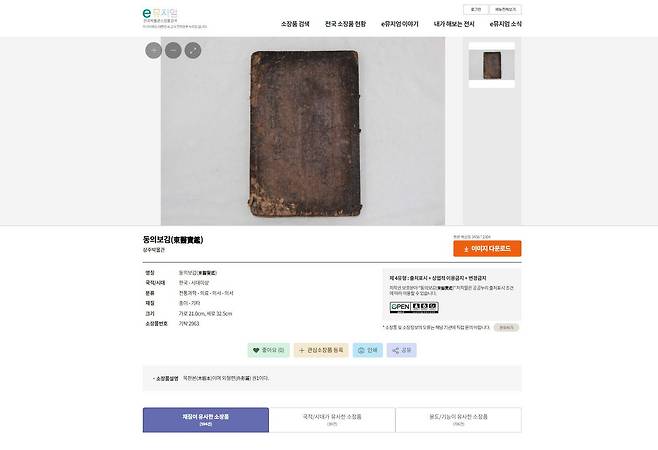Viewport: 658px width, 450px height.
Task: Switch to the 국적/시대가 유사한 소장품 tab
Action: click(x=332, y=420)
